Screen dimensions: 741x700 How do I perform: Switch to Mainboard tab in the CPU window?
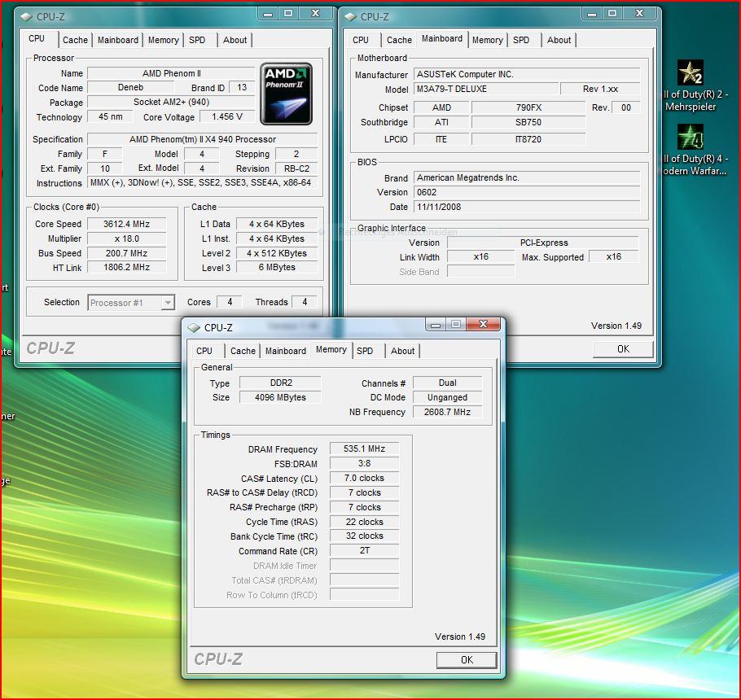tap(118, 40)
